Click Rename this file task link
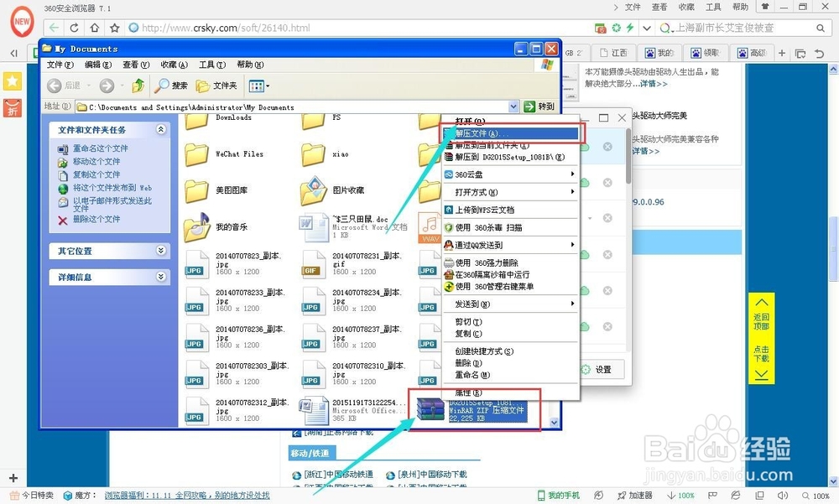The height and width of the screenshot is (504, 839). tap(101, 148)
